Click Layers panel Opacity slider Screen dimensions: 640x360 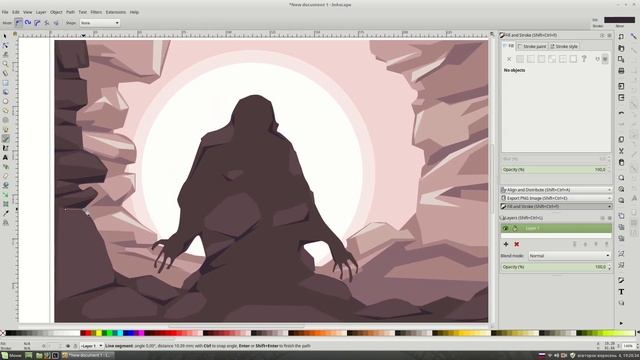click(x=554, y=267)
